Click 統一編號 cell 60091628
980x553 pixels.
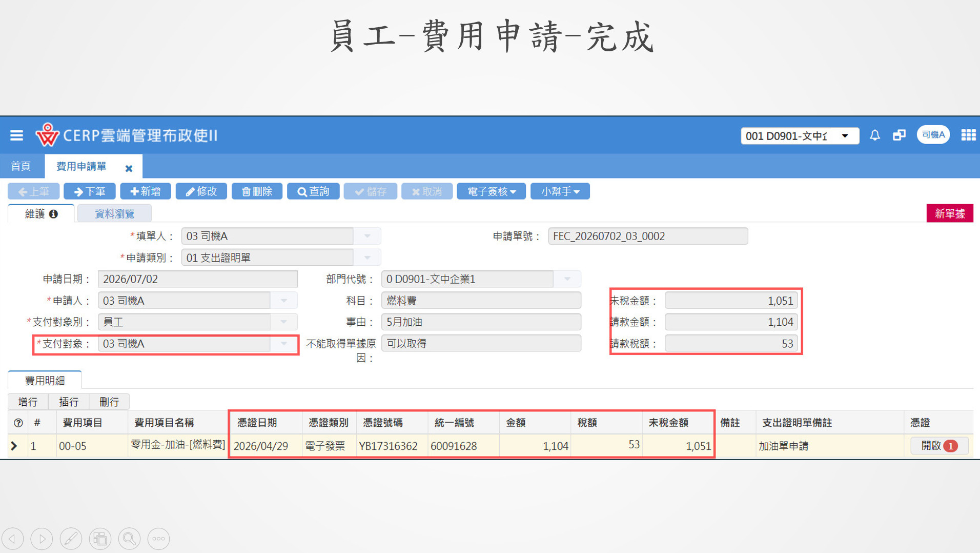(463, 446)
